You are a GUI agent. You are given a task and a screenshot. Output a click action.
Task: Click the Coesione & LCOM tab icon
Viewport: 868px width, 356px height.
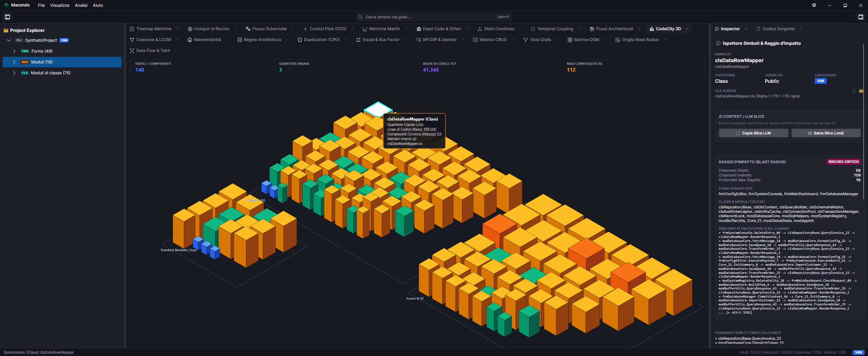tap(132, 40)
